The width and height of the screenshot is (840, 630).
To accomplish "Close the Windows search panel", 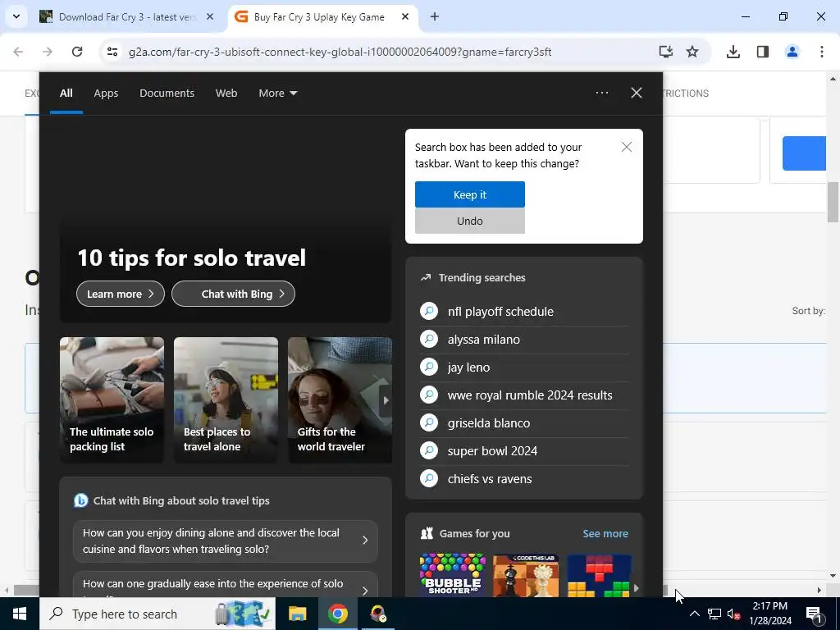I will click(637, 93).
